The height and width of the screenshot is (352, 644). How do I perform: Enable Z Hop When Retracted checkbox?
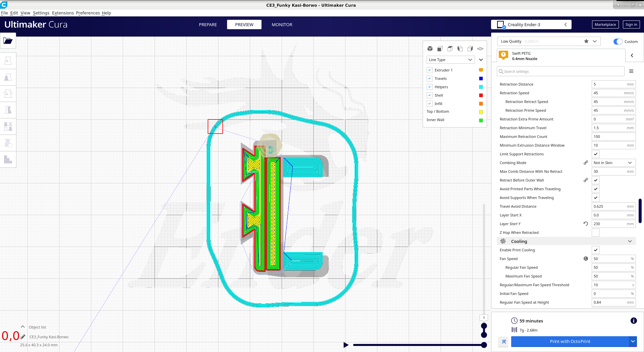pos(596,233)
